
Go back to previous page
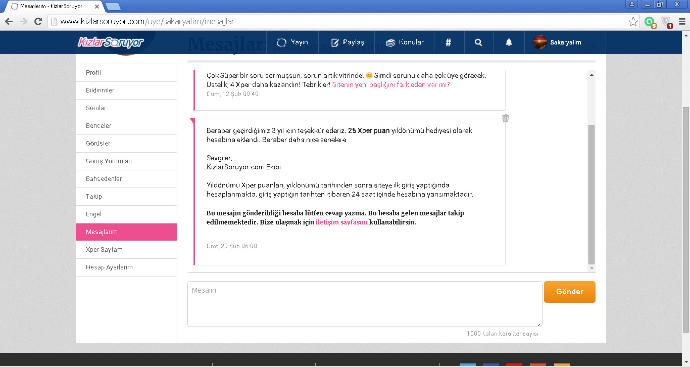click(9, 22)
